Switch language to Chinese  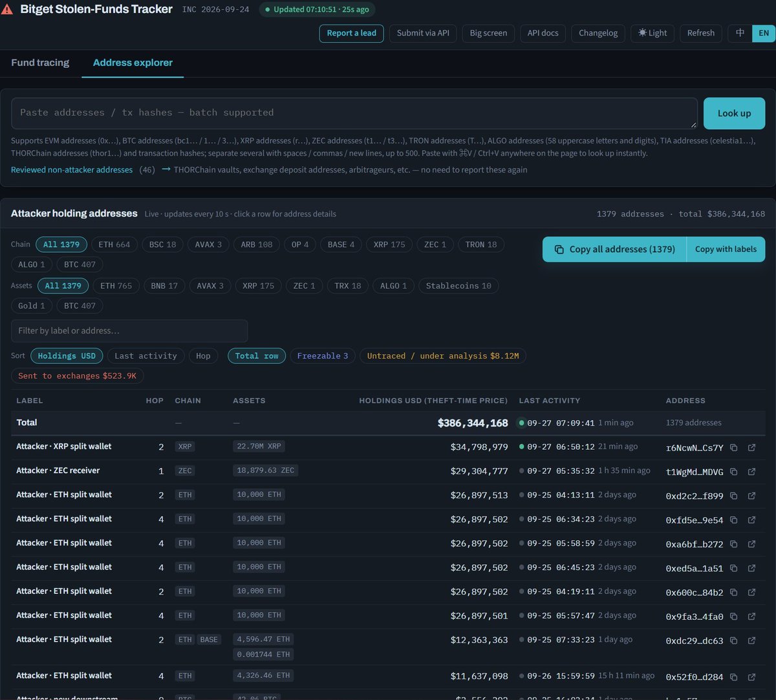[740, 33]
